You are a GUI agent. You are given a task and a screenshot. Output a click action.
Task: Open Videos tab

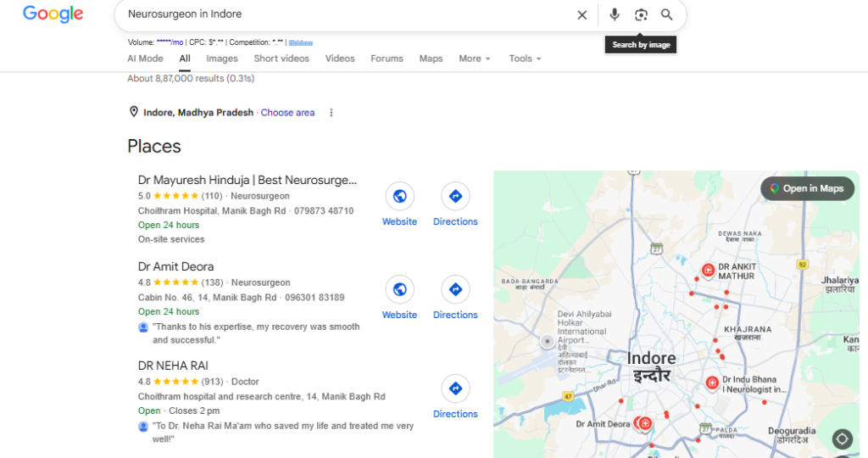pyautogui.click(x=340, y=59)
